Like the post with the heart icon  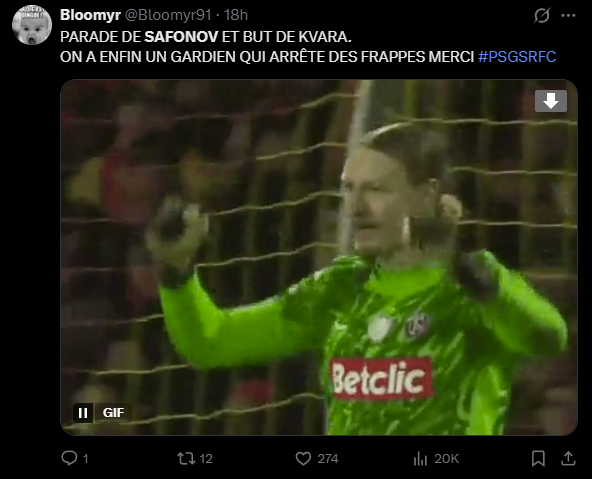tap(303, 459)
